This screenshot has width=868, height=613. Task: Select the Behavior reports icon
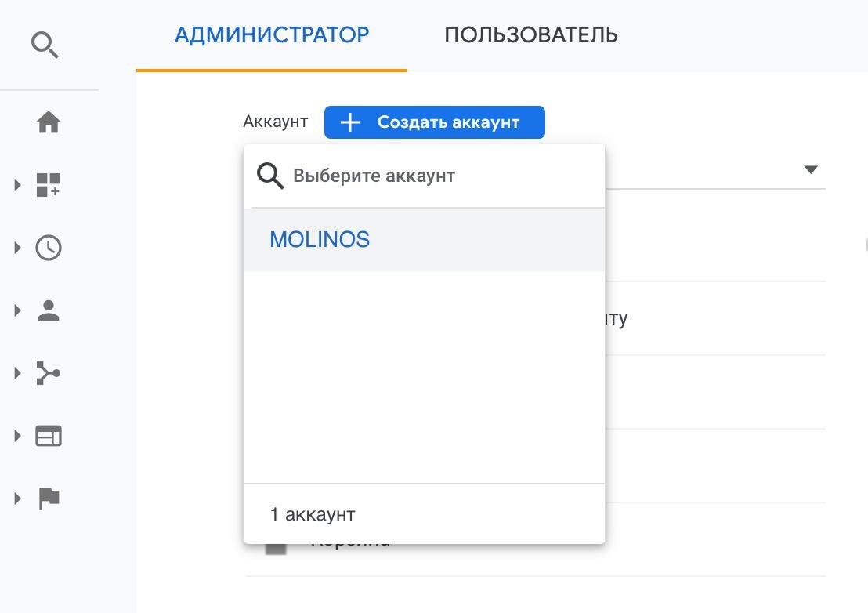point(49,436)
